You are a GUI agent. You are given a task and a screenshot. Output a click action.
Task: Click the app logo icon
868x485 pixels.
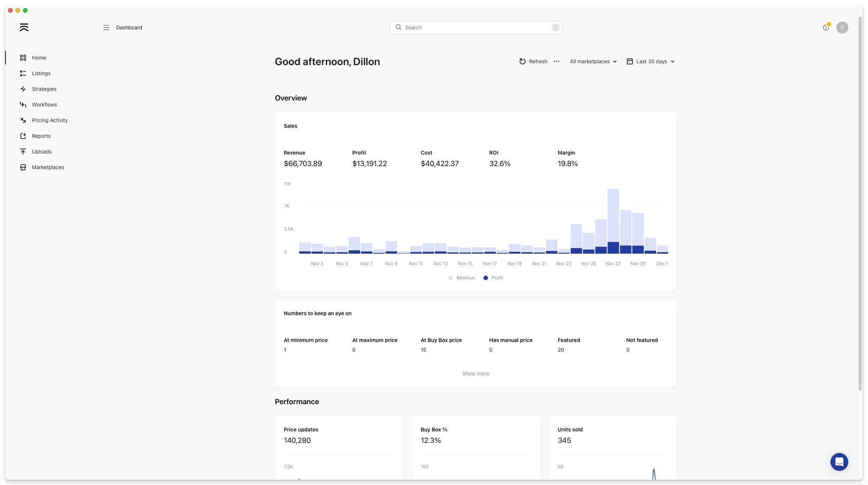click(x=24, y=27)
